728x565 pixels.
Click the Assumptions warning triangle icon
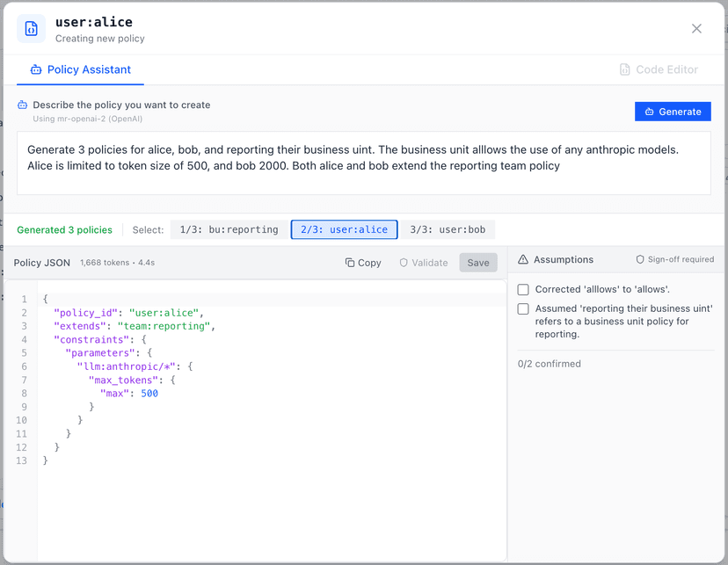click(x=523, y=260)
